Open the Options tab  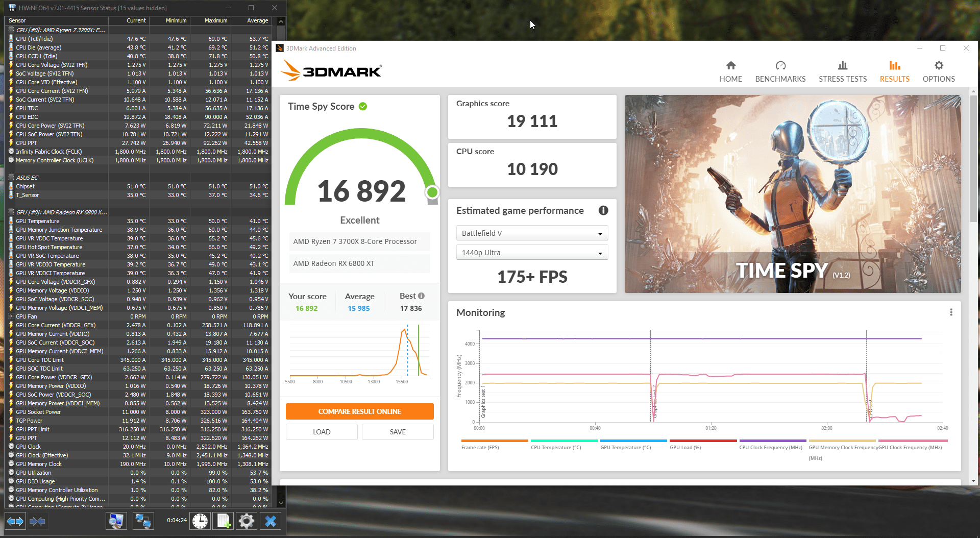tap(939, 71)
